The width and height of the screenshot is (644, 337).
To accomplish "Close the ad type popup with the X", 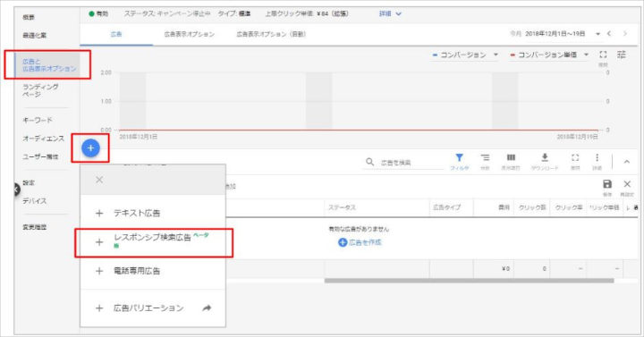I will pos(99,180).
